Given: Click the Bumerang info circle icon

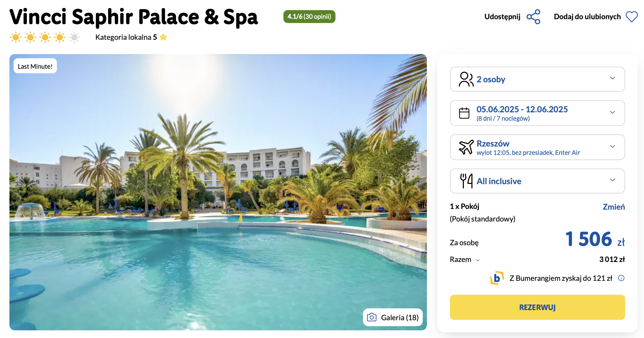Looking at the screenshot, I should coord(621,278).
